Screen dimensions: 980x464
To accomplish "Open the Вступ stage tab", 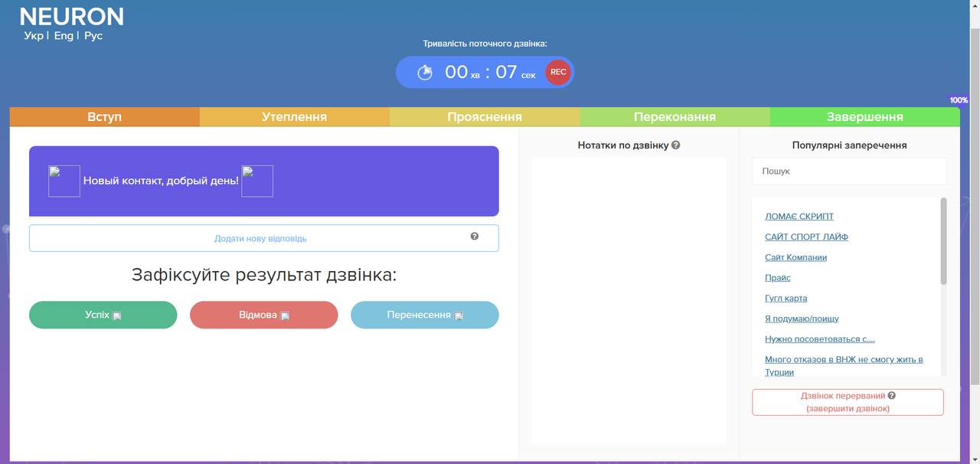I will pyautogui.click(x=105, y=117).
